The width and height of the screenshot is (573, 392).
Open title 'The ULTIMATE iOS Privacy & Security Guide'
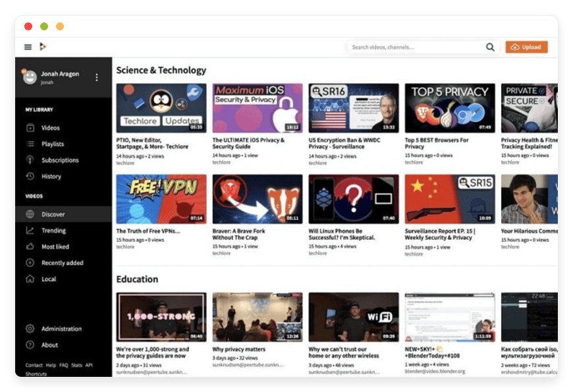pos(248,143)
